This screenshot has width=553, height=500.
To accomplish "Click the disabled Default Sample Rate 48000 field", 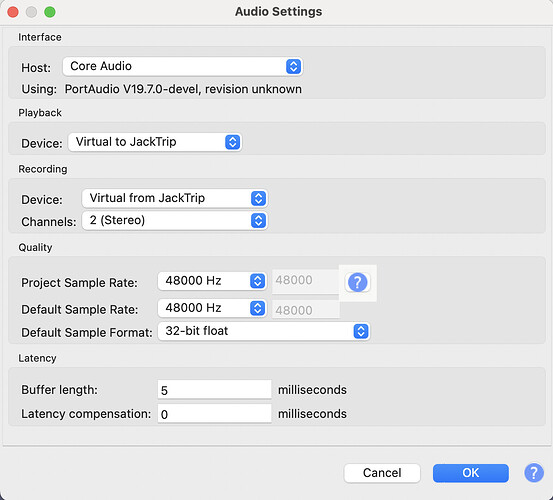I will coord(305,310).
